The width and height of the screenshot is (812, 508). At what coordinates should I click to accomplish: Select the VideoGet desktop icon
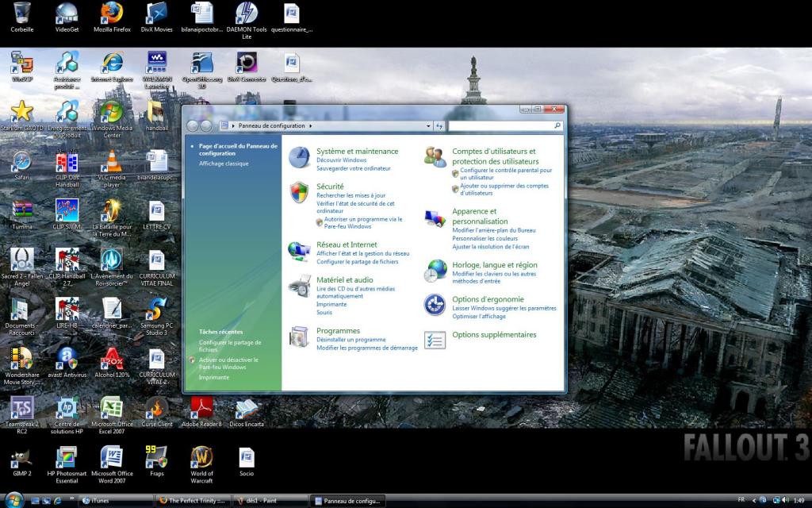(x=67, y=17)
